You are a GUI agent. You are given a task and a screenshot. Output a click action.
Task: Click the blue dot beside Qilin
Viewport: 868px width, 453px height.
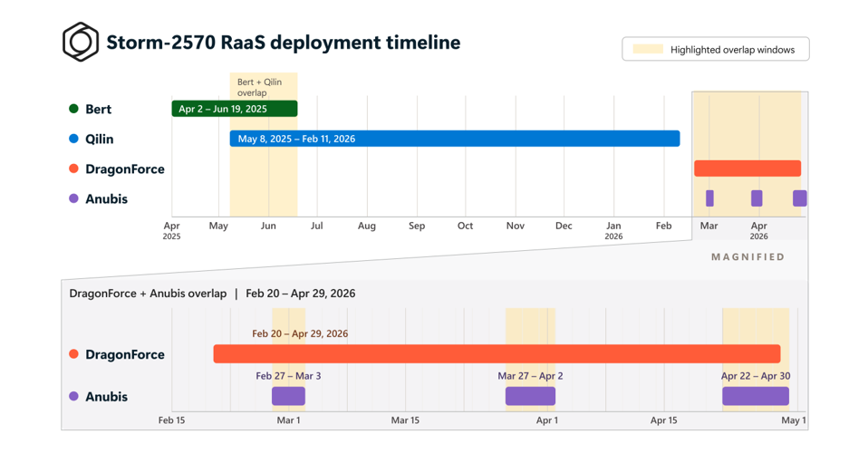[x=73, y=139]
